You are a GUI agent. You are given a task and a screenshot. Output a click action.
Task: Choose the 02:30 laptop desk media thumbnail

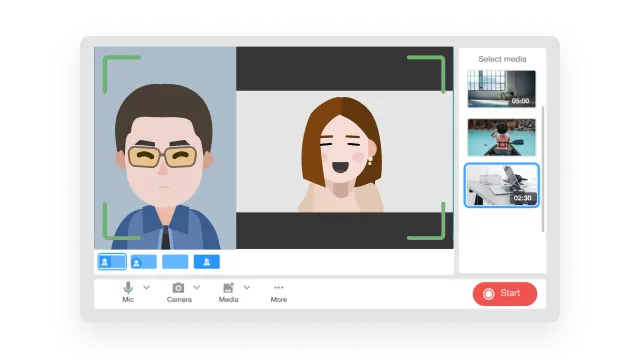click(502, 185)
